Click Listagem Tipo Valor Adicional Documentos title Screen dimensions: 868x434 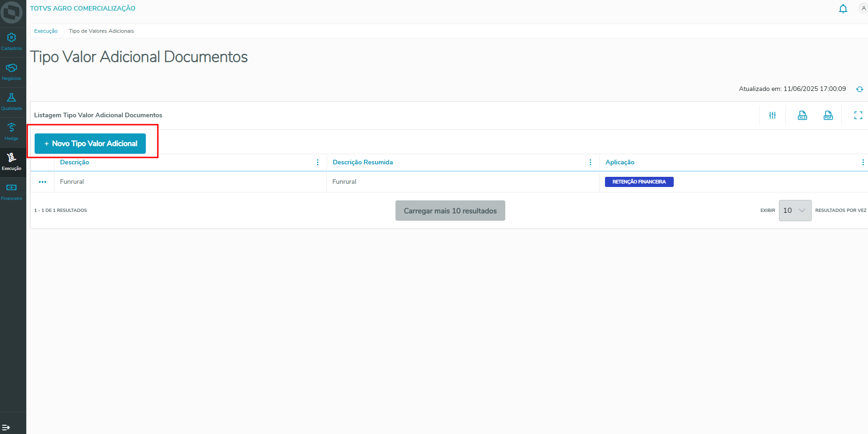pos(98,115)
